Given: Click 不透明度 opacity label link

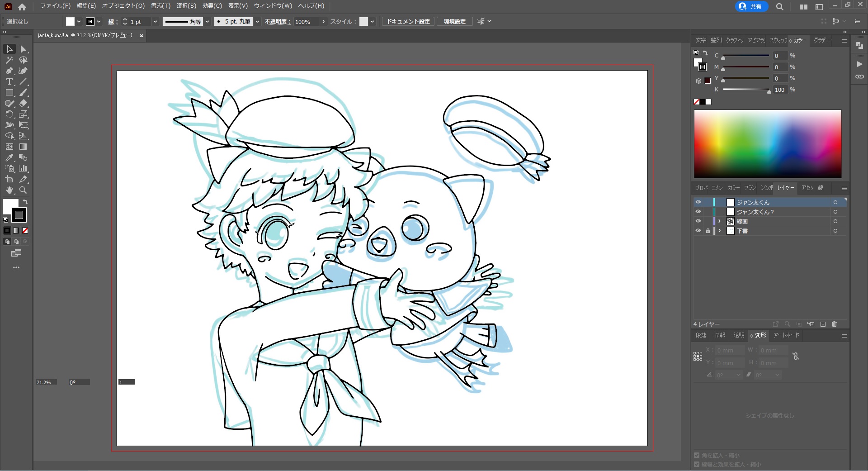Looking at the screenshot, I should pyautogui.click(x=278, y=21).
